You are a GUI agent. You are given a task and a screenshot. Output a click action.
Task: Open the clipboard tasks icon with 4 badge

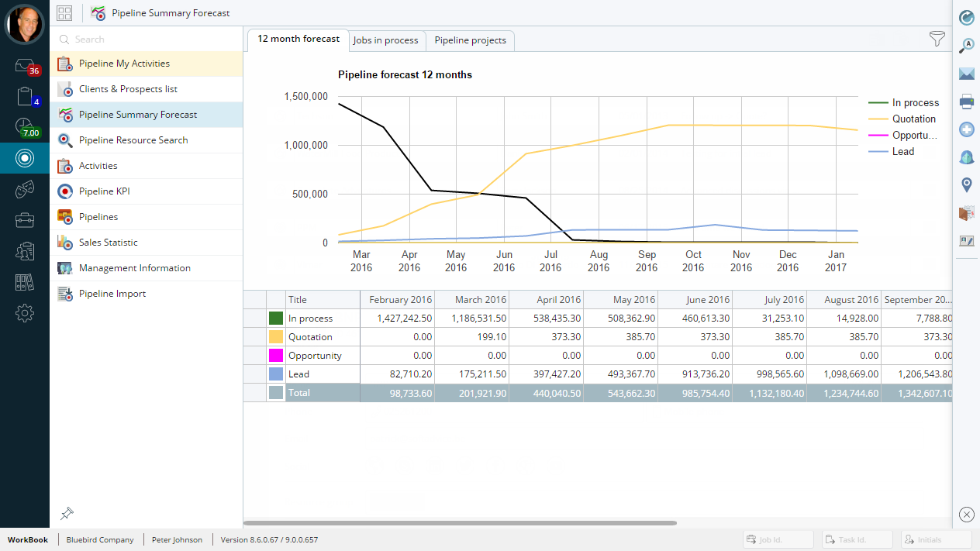[x=25, y=97]
